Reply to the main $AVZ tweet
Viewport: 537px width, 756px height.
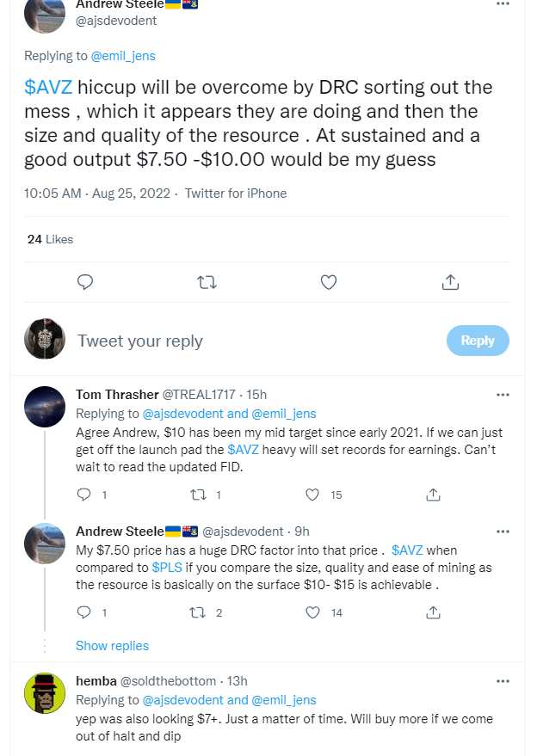tap(85, 282)
